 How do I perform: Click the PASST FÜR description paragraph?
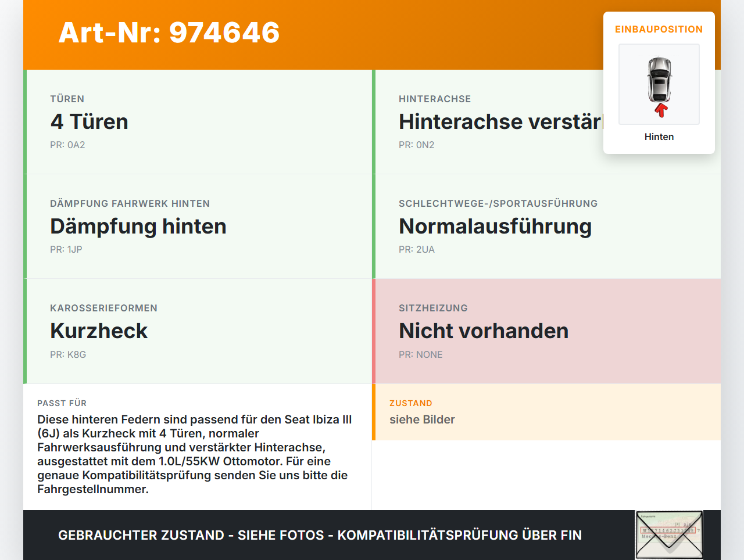[x=195, y=454]
